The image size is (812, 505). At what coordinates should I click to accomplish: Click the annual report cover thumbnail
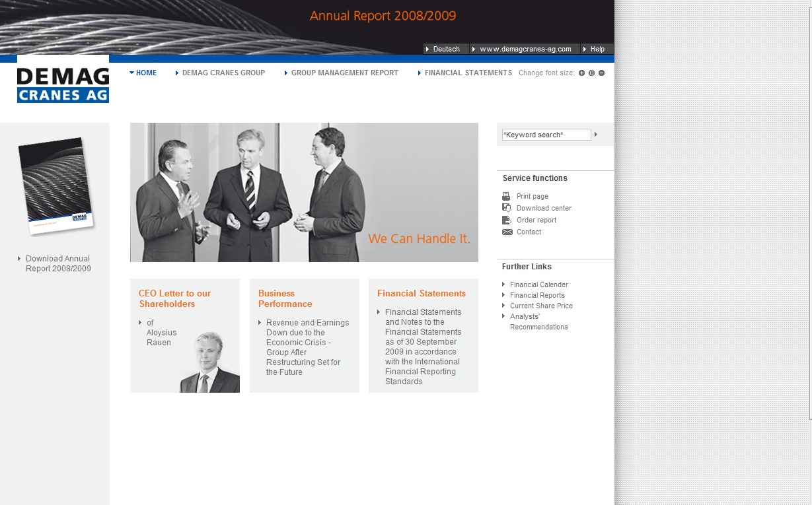tap(55, 184)
